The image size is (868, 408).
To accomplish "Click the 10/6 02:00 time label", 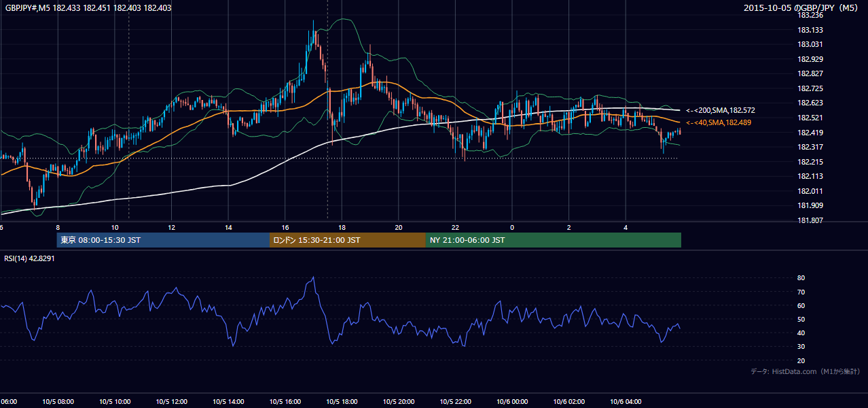I will click(x=569, y=402).
